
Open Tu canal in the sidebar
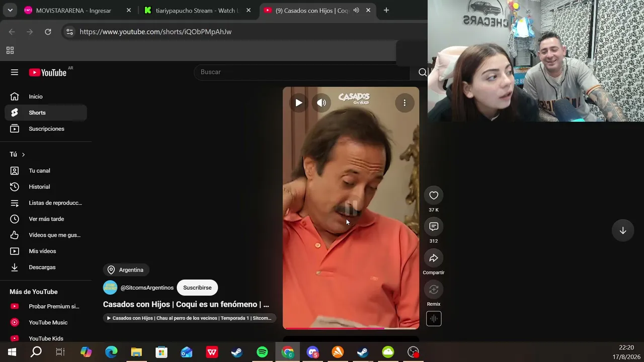click(x=46, y=171)
